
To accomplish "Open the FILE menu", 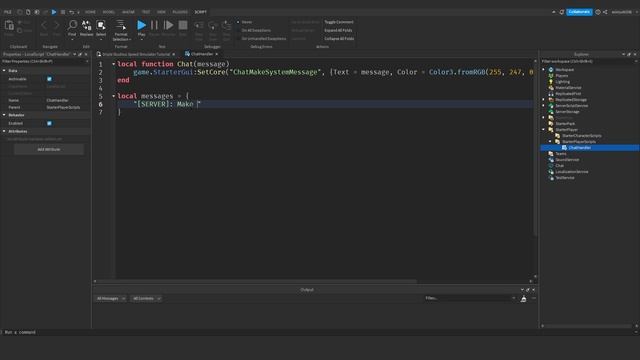I will 8,12.
